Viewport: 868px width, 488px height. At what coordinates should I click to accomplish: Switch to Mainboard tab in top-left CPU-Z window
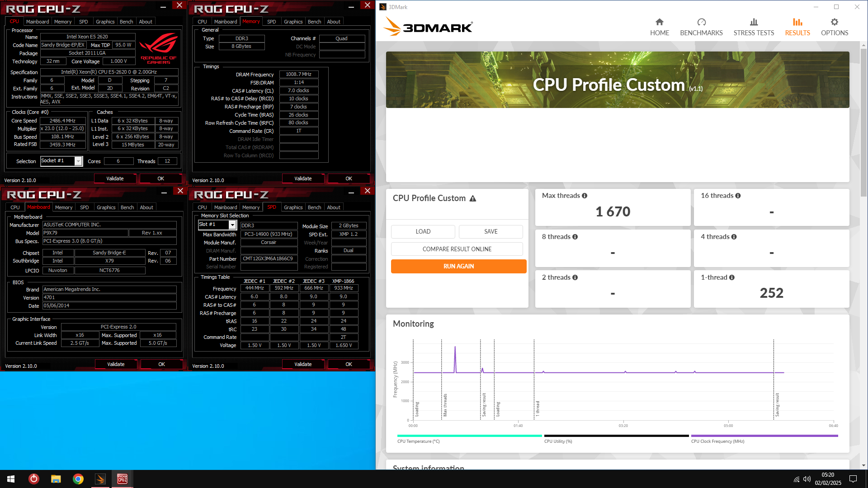click(38, 22)
